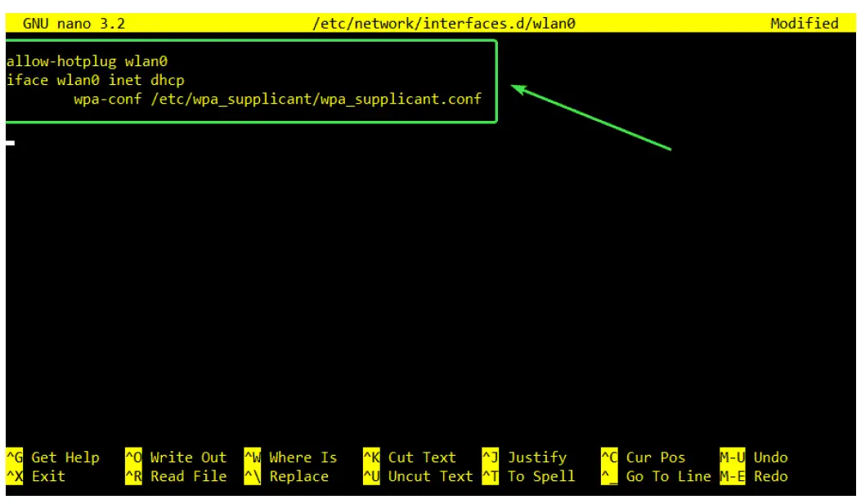
Task: Click the M-E Redo shortcut
Action: pyautogui.click(x=754, y=476)
